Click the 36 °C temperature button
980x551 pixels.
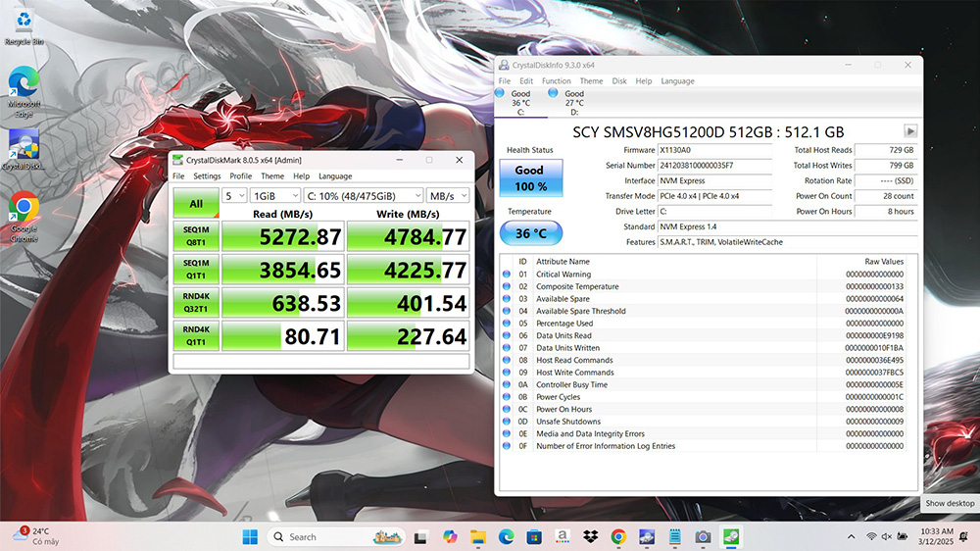pyautogui.click(x=530, y=233)
